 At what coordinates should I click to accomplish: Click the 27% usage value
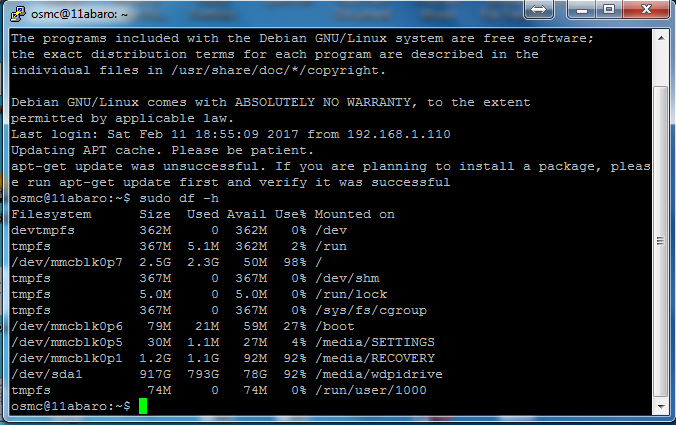click(295, 326)
